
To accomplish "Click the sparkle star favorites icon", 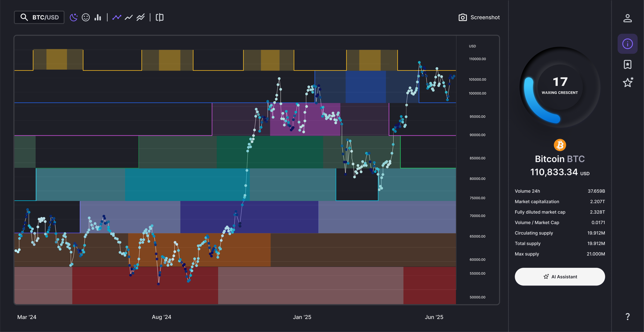I will (x=628, y=82).
